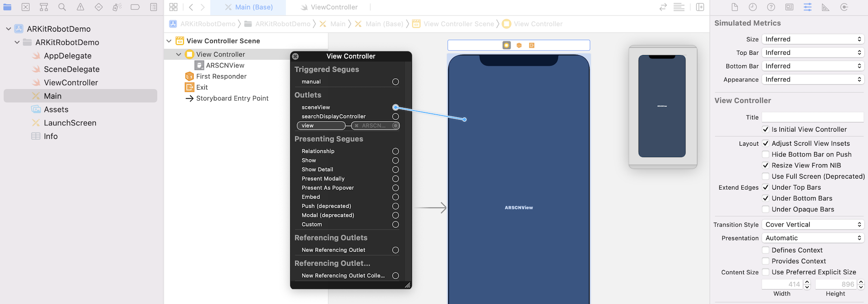Click the Present Modally segue connection circle
The height and width of the screenshot is (304, 868).
pos(396,179)
